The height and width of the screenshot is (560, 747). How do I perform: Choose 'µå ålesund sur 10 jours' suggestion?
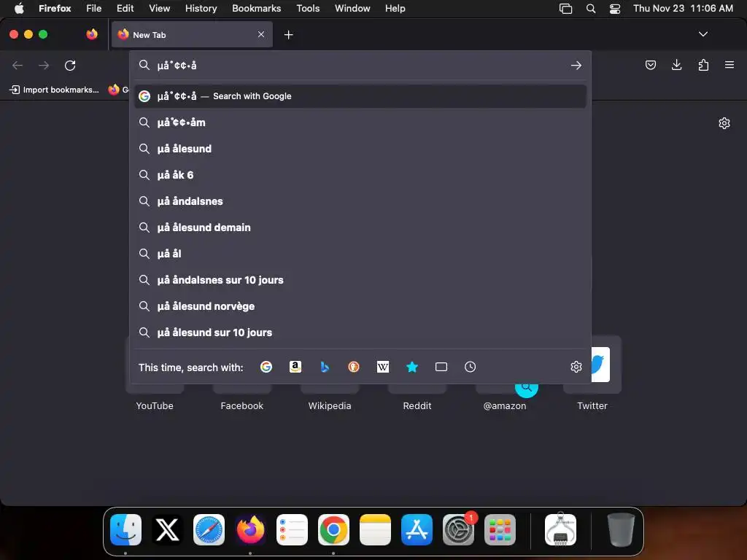(360, 332)
